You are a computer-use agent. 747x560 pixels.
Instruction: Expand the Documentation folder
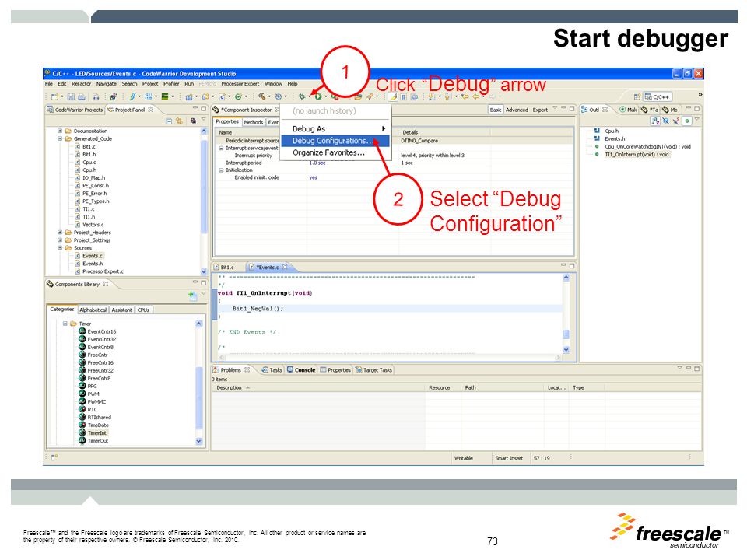coord(60,131)
